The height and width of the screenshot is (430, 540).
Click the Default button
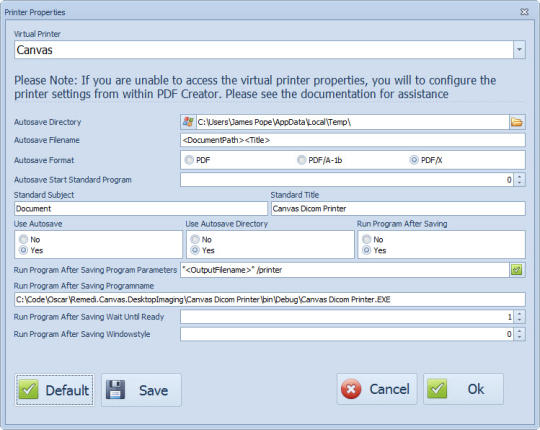coord(54,390)
